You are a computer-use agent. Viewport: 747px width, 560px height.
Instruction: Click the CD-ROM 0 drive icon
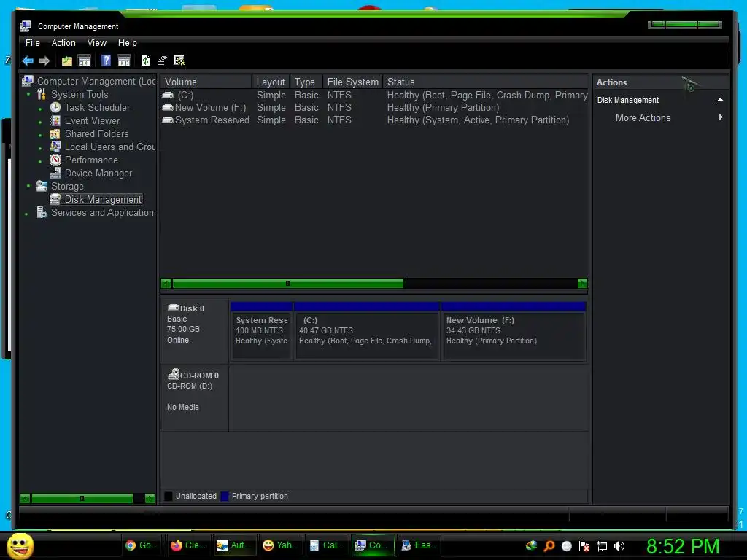pos(174,374)
